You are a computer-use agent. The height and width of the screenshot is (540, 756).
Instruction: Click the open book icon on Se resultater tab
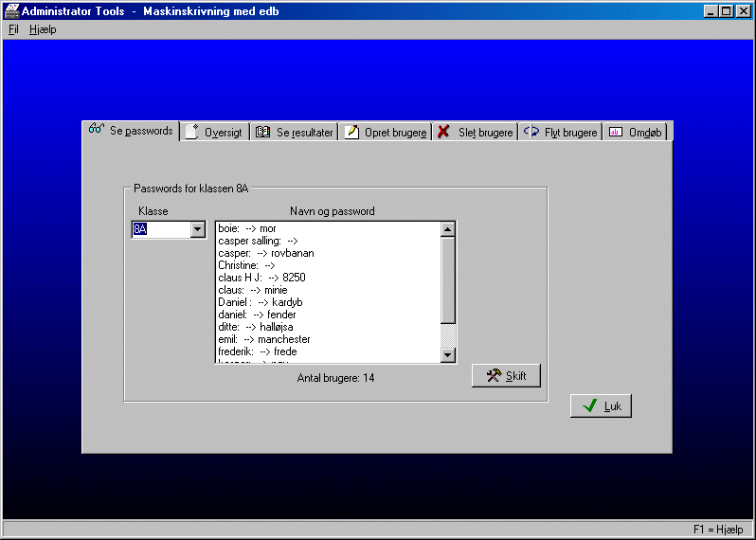262,132
